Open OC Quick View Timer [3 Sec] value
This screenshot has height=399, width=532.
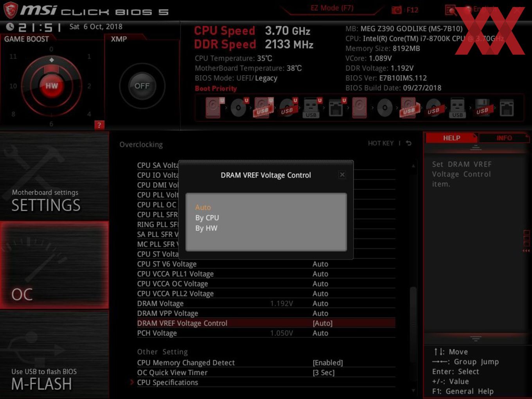324,372
